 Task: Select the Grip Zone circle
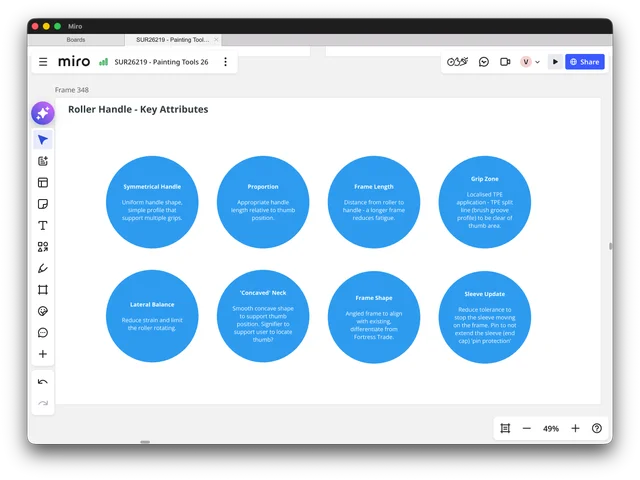(x=485, y=202)
